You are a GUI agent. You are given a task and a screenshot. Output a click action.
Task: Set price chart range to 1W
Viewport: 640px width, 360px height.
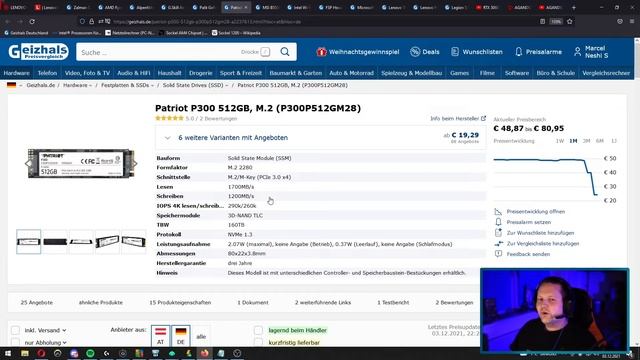point(560,141)
